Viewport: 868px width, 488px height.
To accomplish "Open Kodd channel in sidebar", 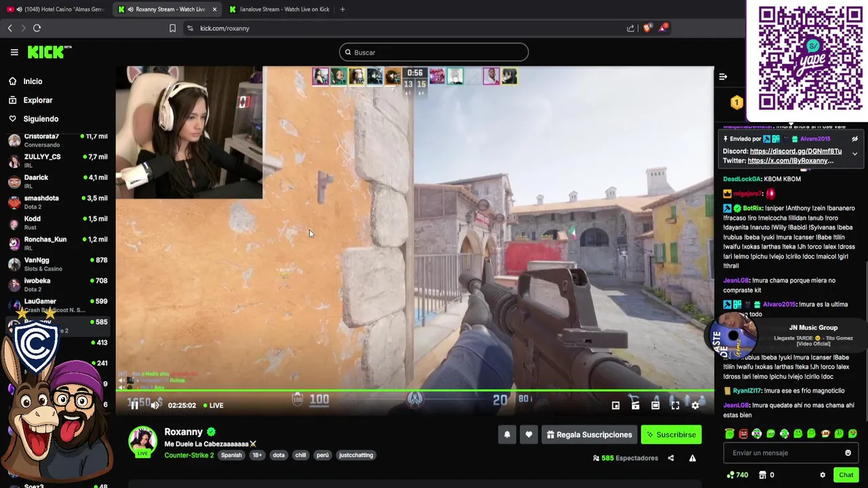I will click(x=58, y=223).
